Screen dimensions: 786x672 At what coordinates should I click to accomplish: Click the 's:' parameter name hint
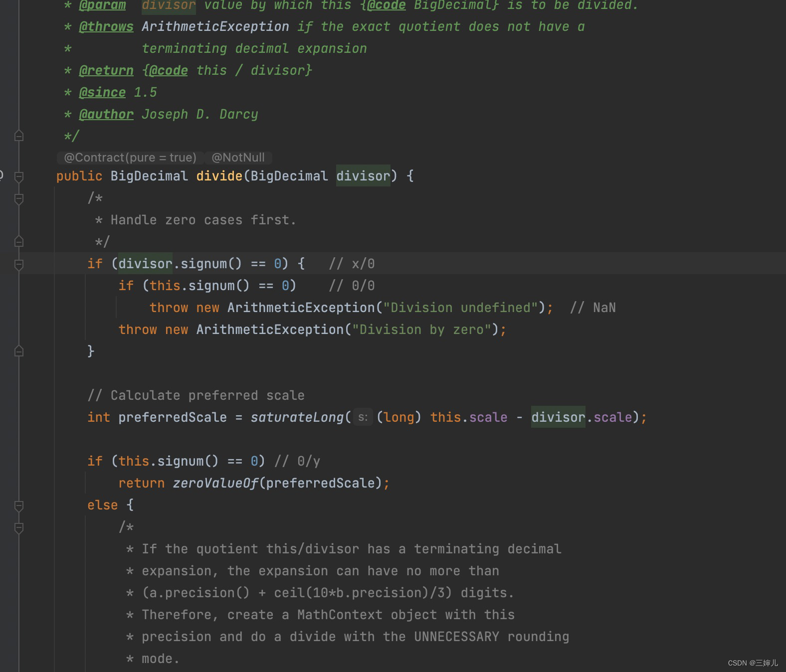(363, 417)
